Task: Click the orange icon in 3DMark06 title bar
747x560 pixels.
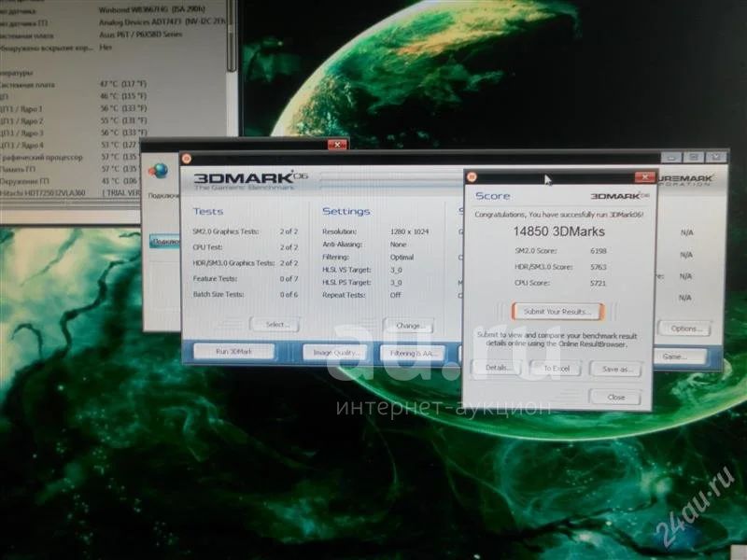Action: tap(186, 159)
